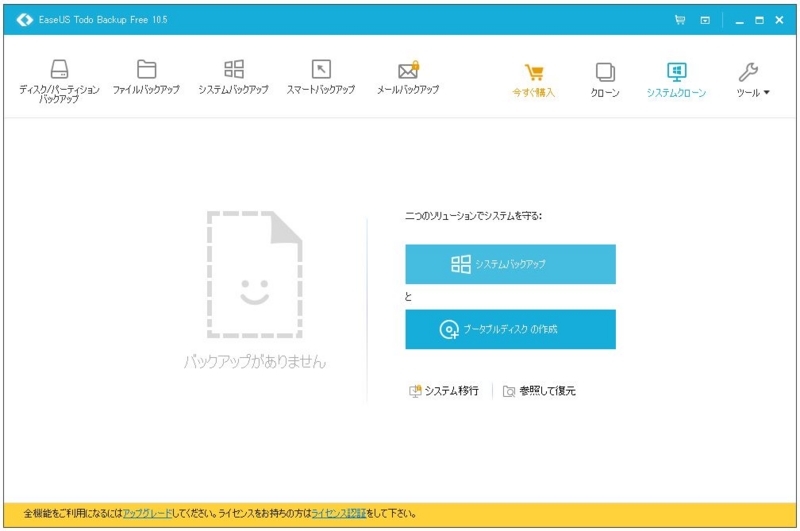Screen dimensions: 800x531
Task: Maximize the EaseUS Todo Backup window
Action: [x=760, y=20]
